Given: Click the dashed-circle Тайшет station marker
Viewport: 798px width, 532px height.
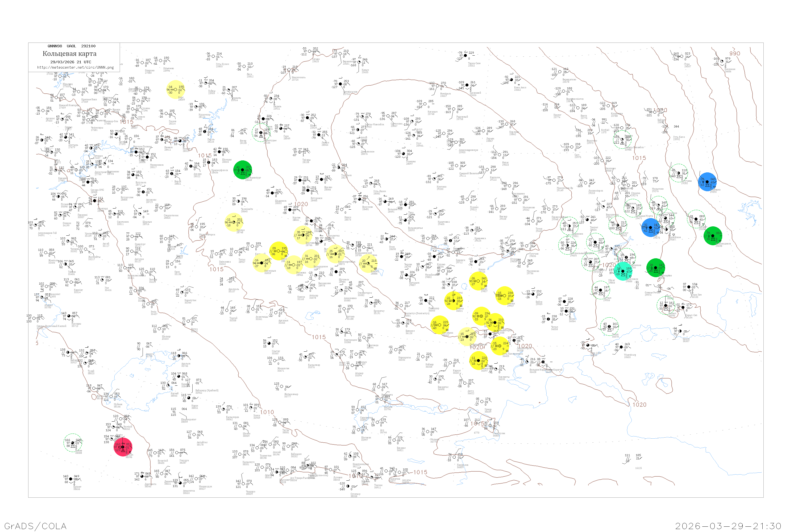Looking at the screenshot, I should pos(696,219).
